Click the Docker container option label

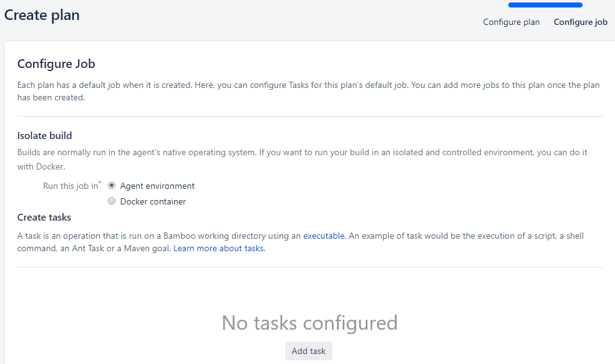152,201
